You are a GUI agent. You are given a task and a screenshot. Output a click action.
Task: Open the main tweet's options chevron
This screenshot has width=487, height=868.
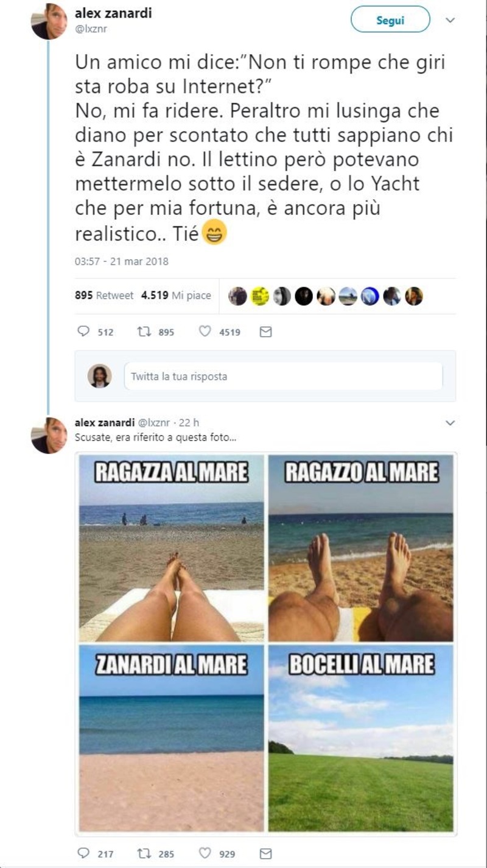(450, 20)
